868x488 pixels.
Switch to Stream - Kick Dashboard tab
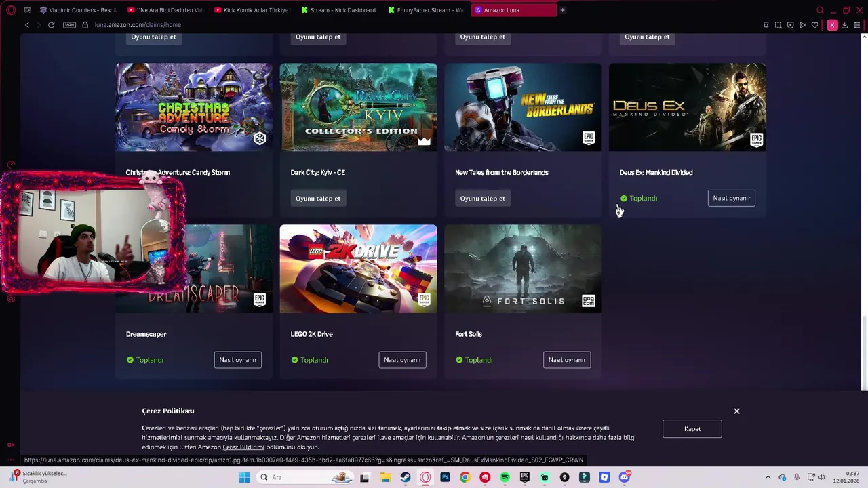pos(338,10)
